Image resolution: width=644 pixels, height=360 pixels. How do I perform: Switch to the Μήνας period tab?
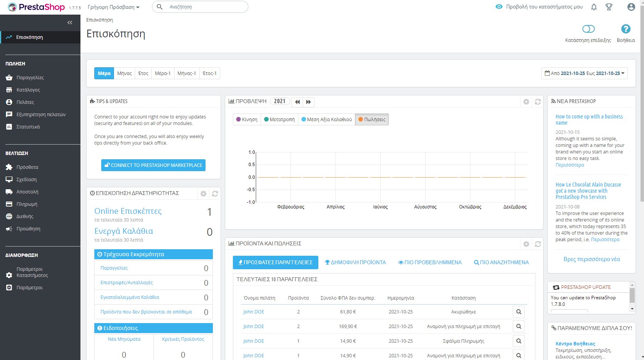click(124, 73)
